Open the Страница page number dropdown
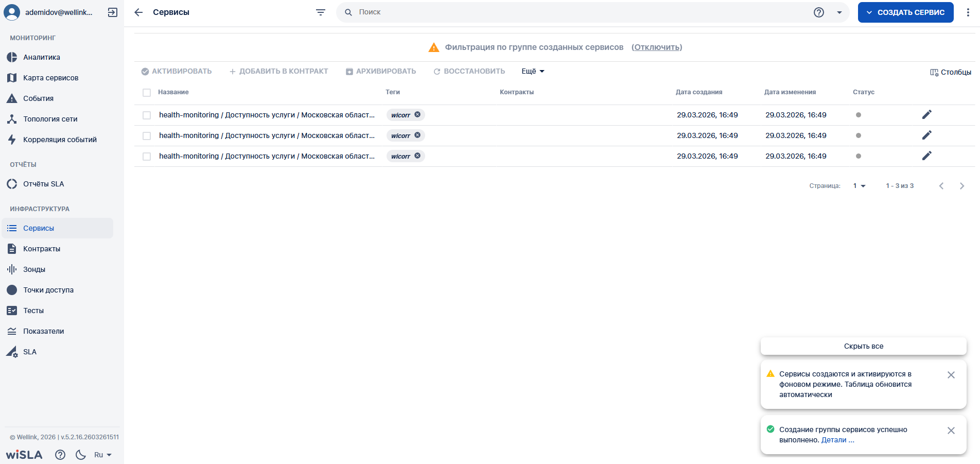This screenshot has height=464, width=980. pos(860,186)
